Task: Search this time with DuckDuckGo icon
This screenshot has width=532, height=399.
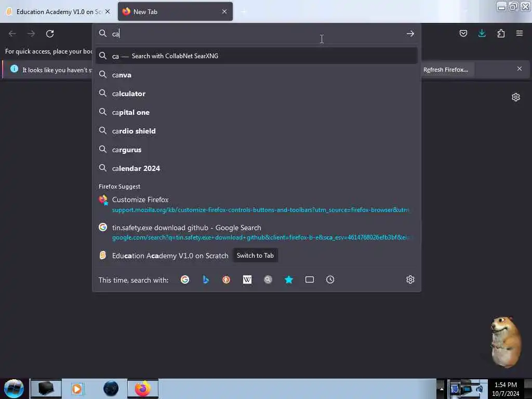Action: pos(227,280)
